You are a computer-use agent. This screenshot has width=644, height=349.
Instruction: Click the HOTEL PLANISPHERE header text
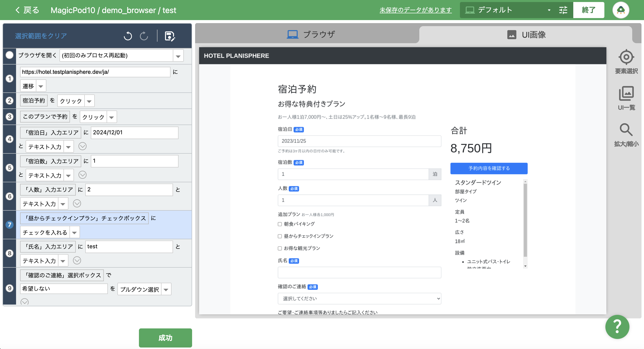click(x=236, y=56)
